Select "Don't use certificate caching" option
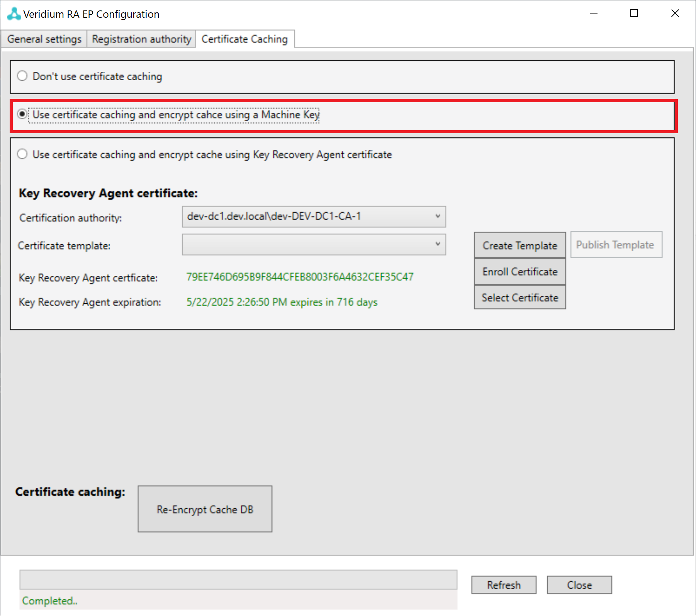Screen dimensions: 696x616 (22, 76)
